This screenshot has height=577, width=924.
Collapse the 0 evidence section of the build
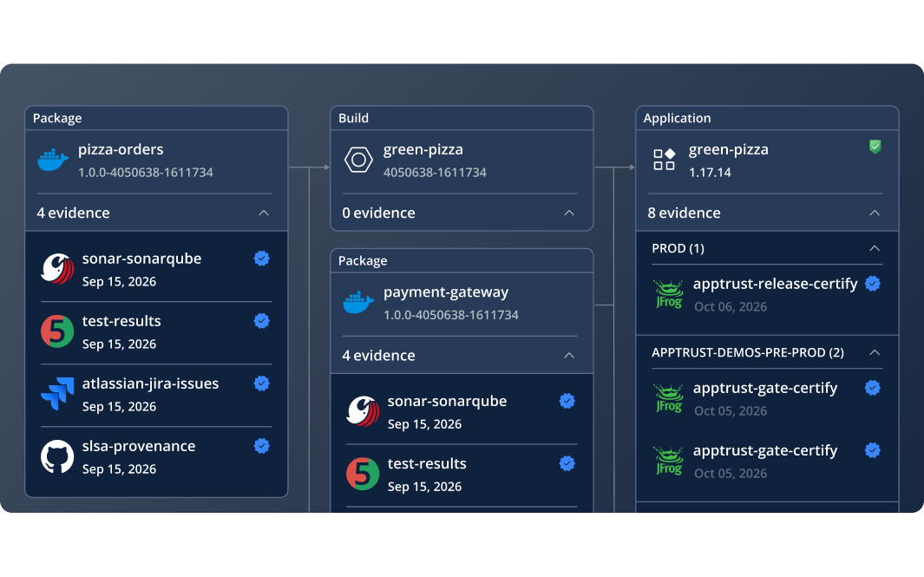tap(568, 213)
